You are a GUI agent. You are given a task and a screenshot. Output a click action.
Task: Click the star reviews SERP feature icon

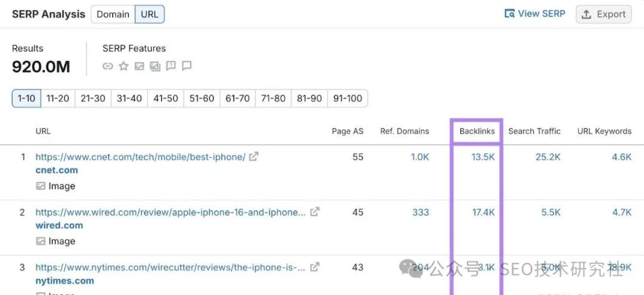(123, 66)
